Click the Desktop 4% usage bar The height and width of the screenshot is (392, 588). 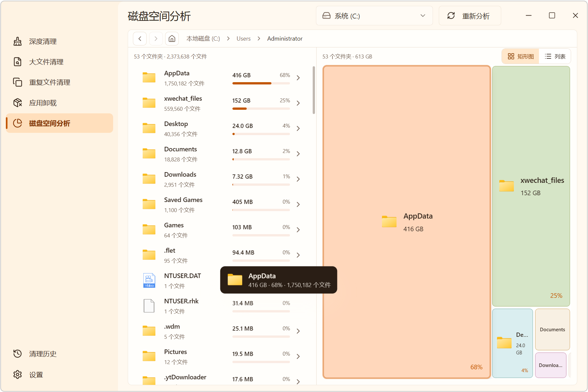[261, 134]
